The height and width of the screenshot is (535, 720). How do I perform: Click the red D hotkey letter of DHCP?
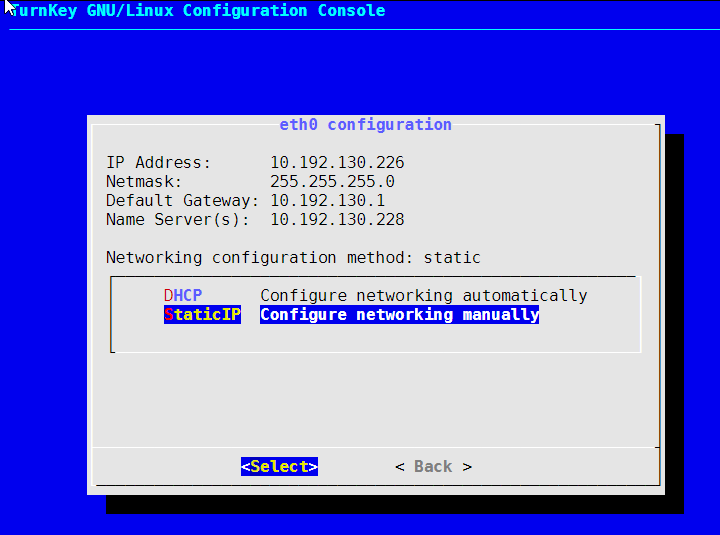(169, 295)
